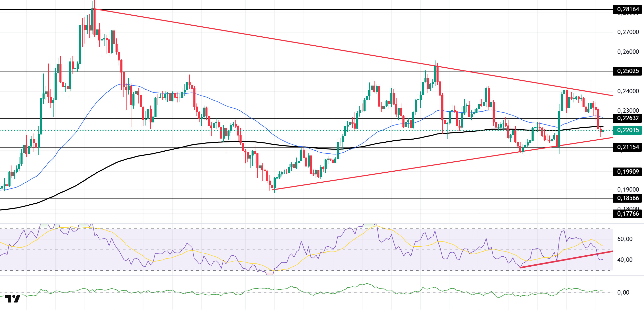Click the 0,21154 support price label
This screenshot has height=313, width=644.
click(628, 147)
